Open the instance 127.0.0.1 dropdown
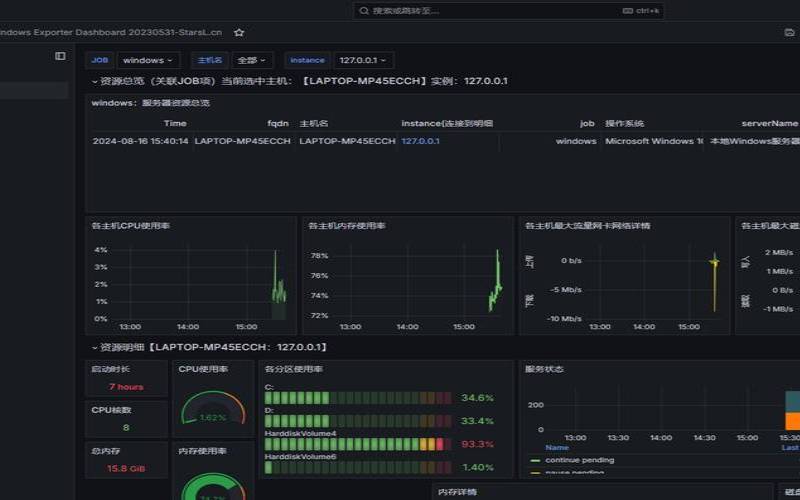 (362, 60)
